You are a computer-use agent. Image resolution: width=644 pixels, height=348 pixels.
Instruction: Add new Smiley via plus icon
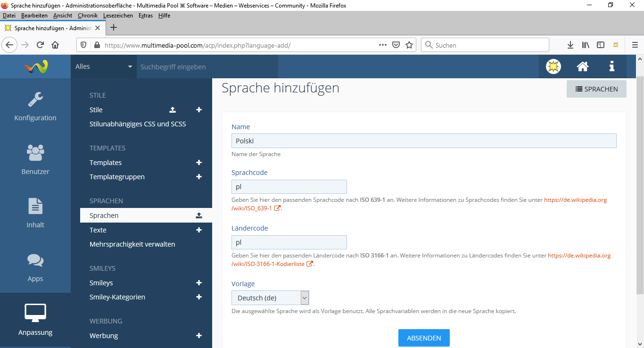tap(199, 283)
